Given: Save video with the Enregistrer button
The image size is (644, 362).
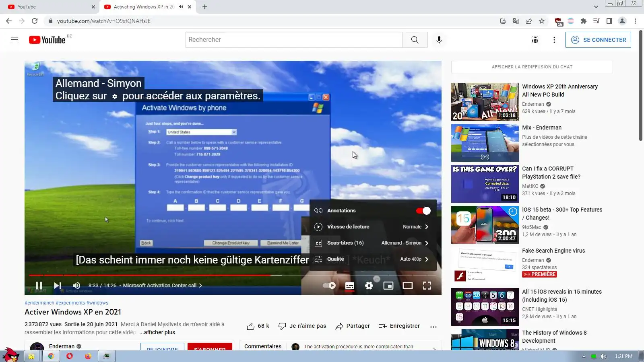Looking at the screenshot, I should click(x=399, y=326).
